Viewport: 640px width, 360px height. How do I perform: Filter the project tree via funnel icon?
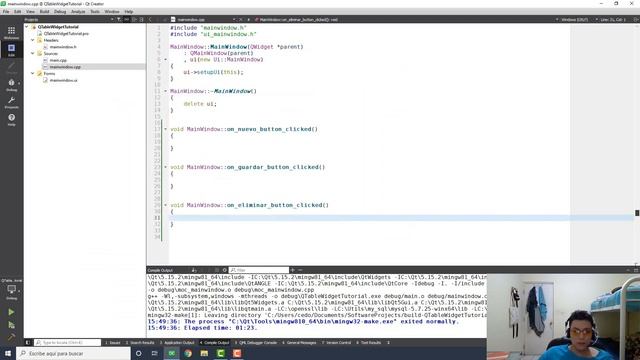point(119,19)
